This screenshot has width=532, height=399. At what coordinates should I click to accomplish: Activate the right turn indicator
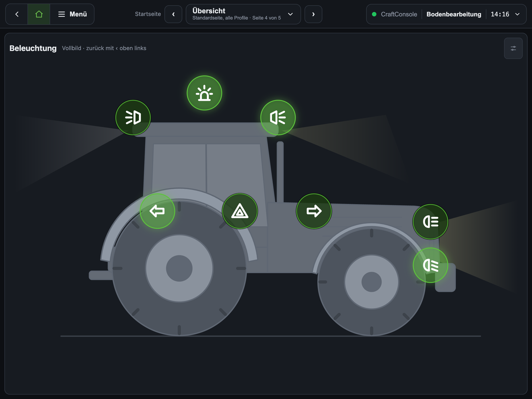pyautogui.click(x=314, y=211)
